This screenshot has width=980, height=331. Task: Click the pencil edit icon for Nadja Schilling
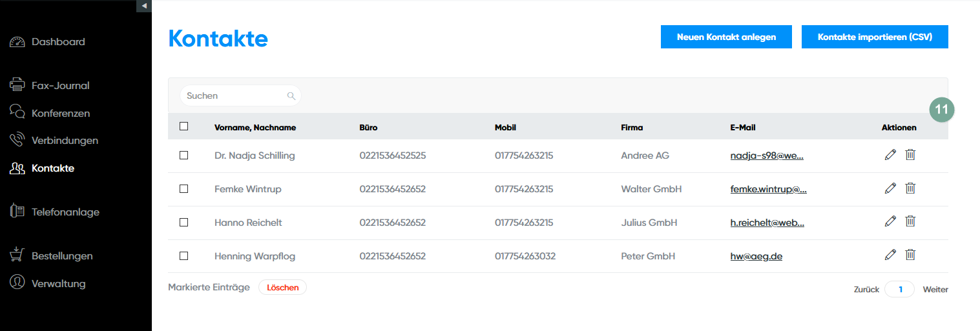pos(890,155)
